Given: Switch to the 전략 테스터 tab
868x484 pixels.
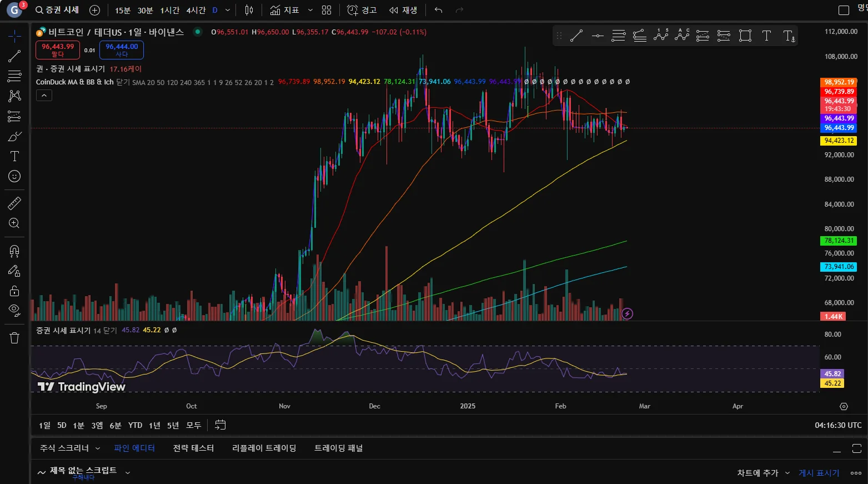Looking at the screenshot, I should pyautogui.click(x=193, y=448).
